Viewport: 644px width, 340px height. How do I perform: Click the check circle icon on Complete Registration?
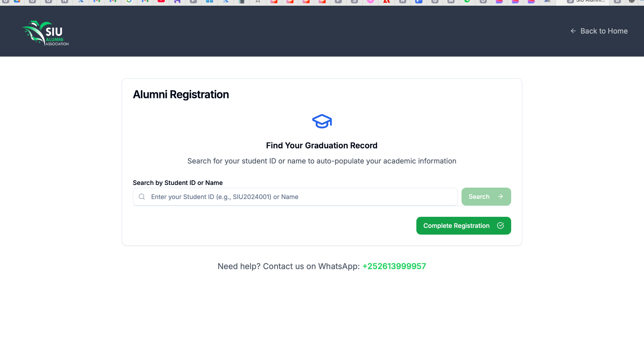click(500, 226)
